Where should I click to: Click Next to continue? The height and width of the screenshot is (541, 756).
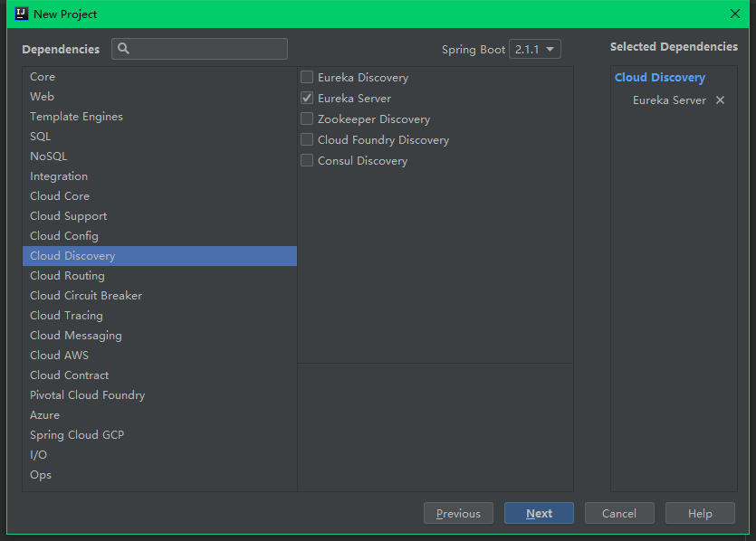tap(539, 513)
